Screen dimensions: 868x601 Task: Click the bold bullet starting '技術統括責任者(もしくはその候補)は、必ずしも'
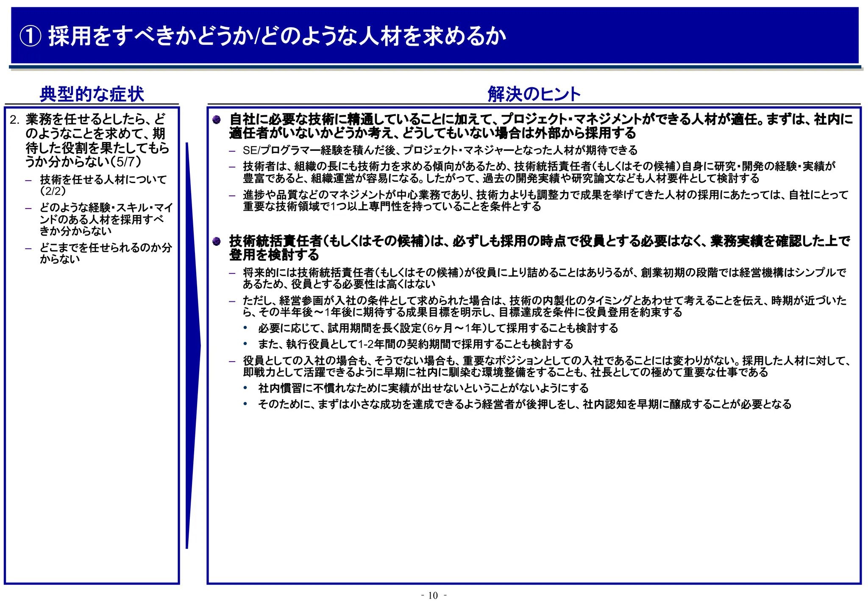pyautogui.click(x=540, y=248)
